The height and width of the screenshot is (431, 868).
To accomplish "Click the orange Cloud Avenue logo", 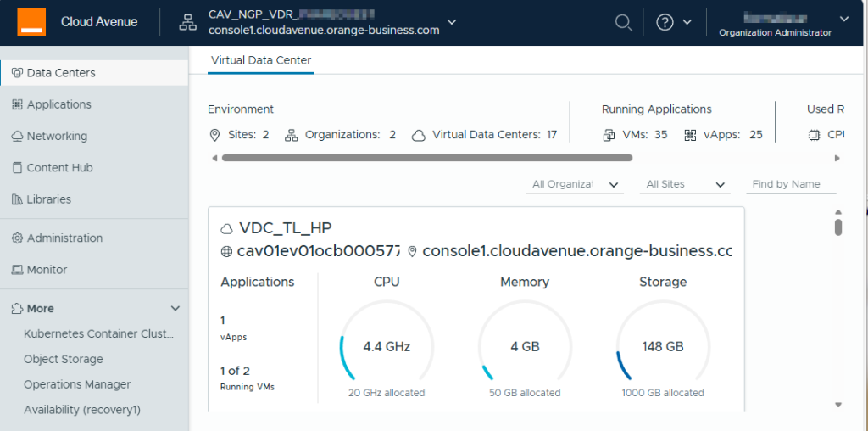I will click(31, 22).
